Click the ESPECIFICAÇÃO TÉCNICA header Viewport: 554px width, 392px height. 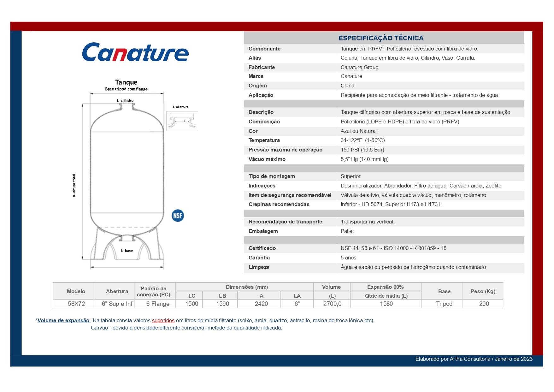381,38
